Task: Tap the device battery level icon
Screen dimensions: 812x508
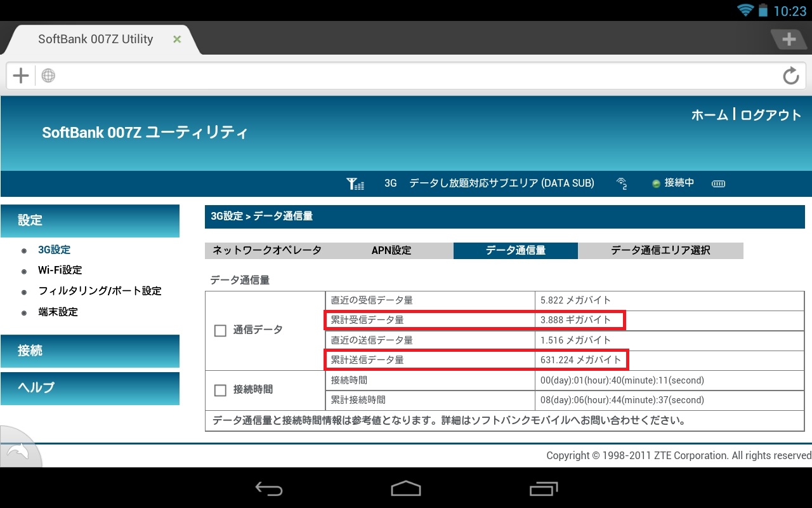Action: tap(718, 184)
